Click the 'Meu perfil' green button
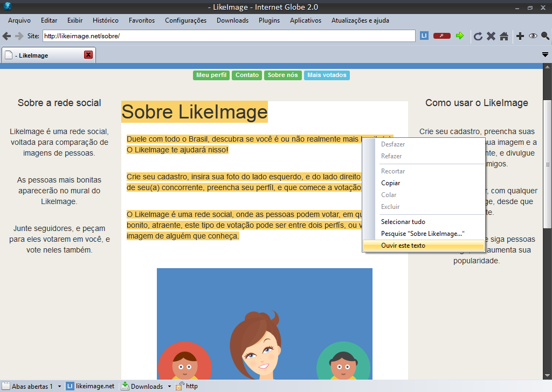The height and width of the screenshot is (392, 552). 211,75
